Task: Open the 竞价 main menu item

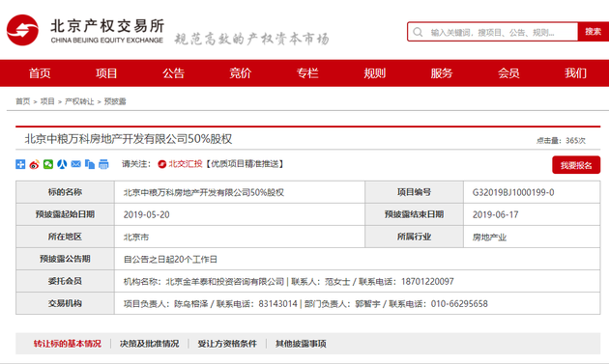Action: click(241, 73)
